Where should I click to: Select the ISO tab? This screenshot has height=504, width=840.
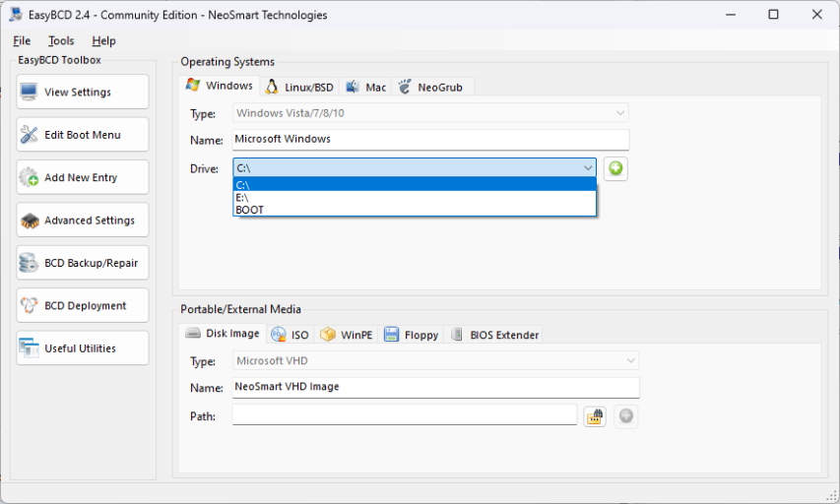pos(290,336)
